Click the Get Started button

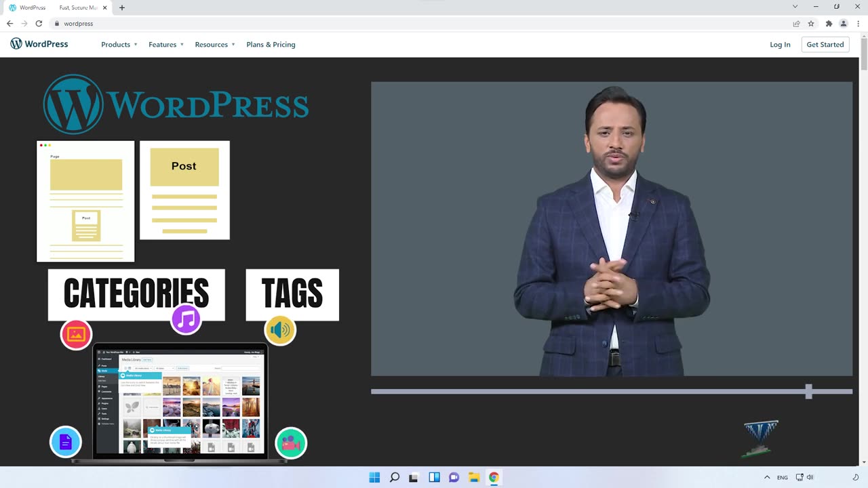point(825,45)
